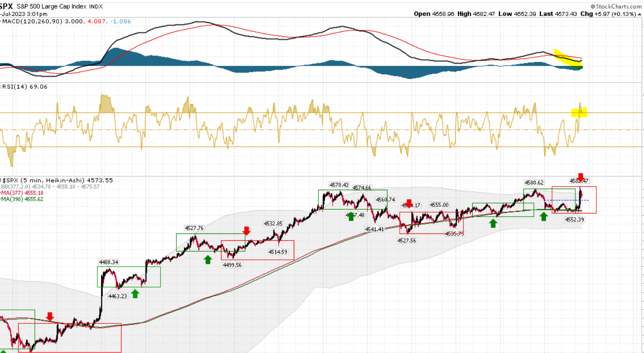Click the 4541.41 price label
Screen dimensions: 644x353
pos(375,229)
